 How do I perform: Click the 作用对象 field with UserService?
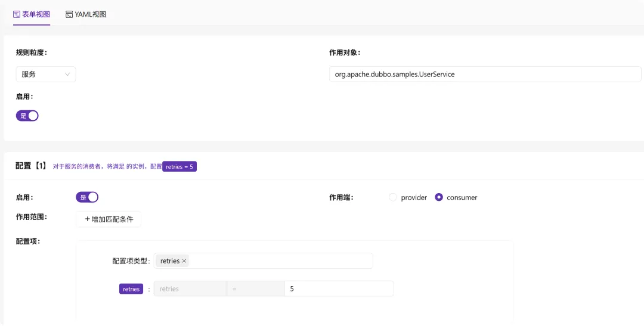point(485,74)
